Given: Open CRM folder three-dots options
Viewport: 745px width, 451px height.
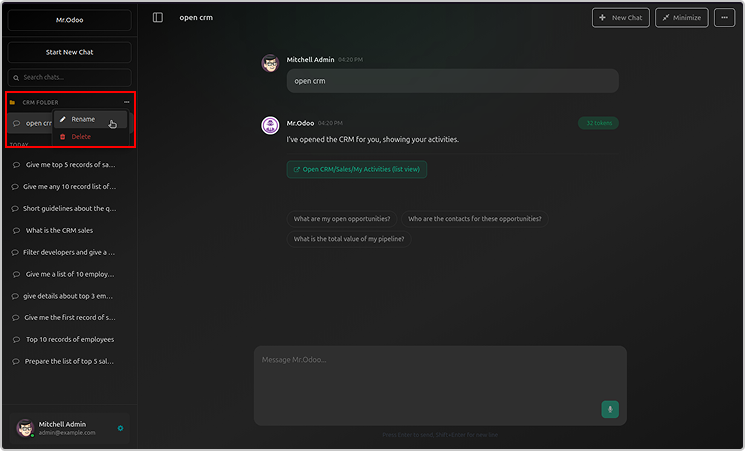Looking at the screenshot, I should [x=126, y=102].
